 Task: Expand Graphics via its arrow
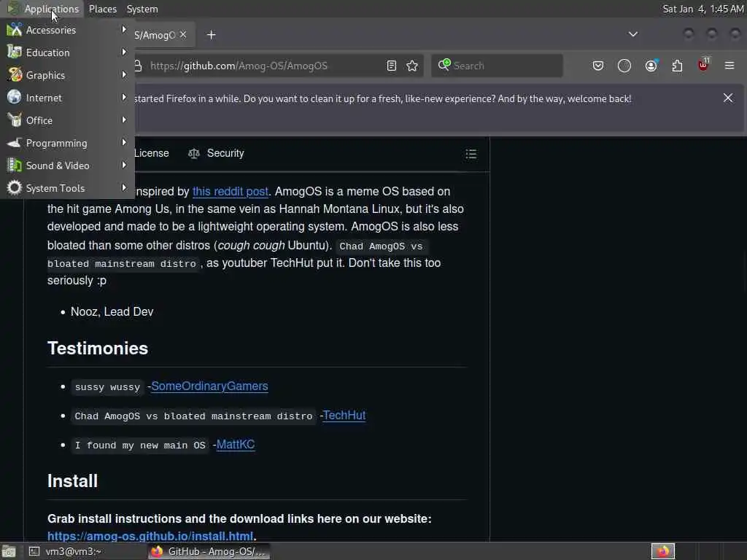[x=124, y=74]
